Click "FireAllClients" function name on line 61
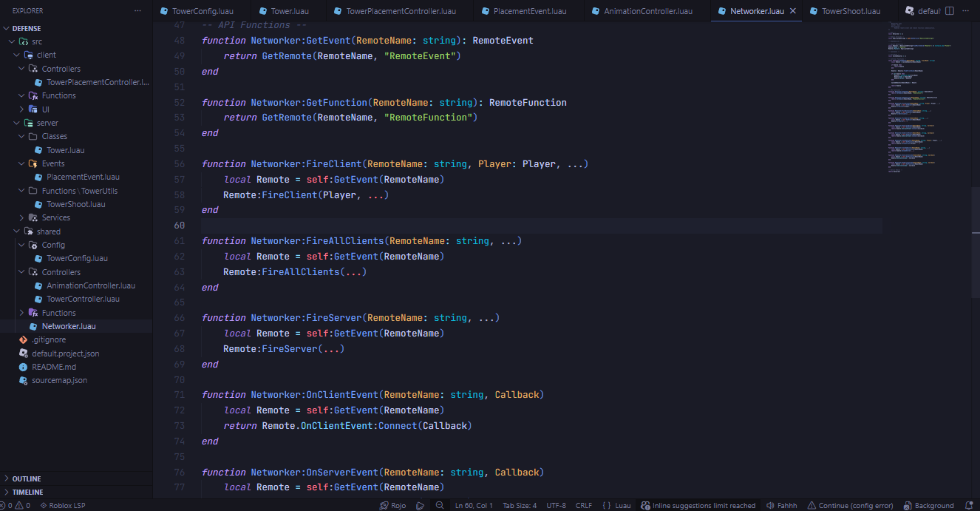Screen dimensions: 980x511 tap(345, 241)
